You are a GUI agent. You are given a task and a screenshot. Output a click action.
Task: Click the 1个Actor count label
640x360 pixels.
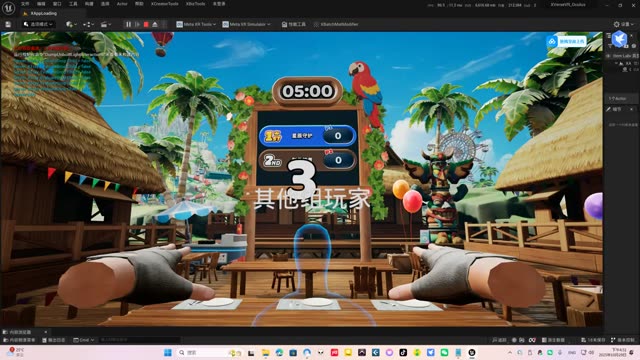(x=617, y=98)
